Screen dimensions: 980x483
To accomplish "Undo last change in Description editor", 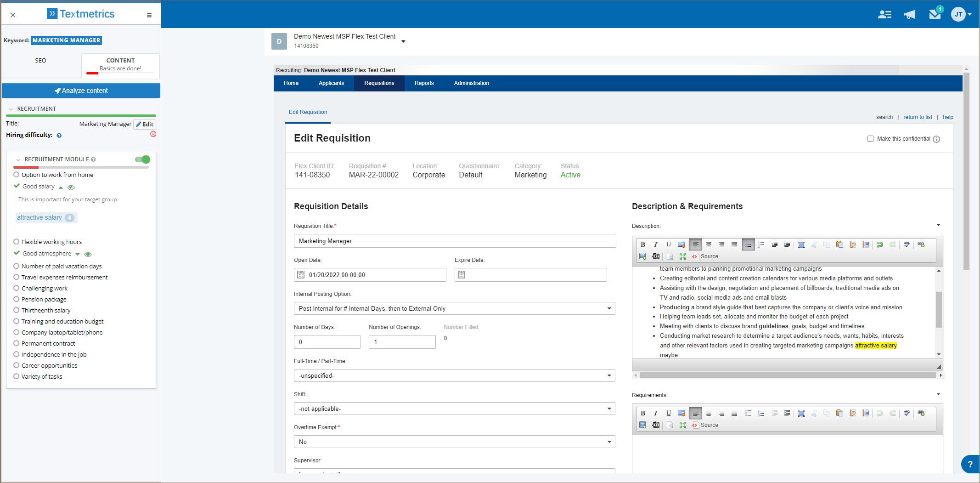I will pyautogui.click(x=880, y=244).
